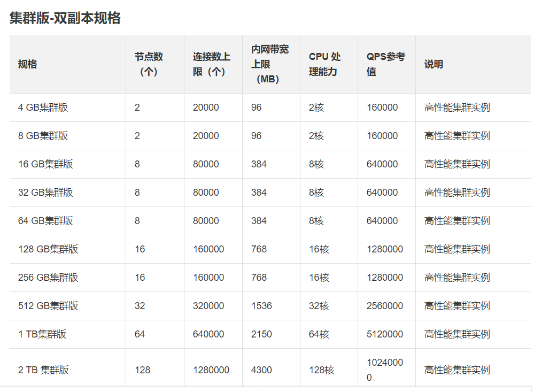
Task: Click bandwidth 384 in 64 GB集群版 row
Action: [259, 220]
